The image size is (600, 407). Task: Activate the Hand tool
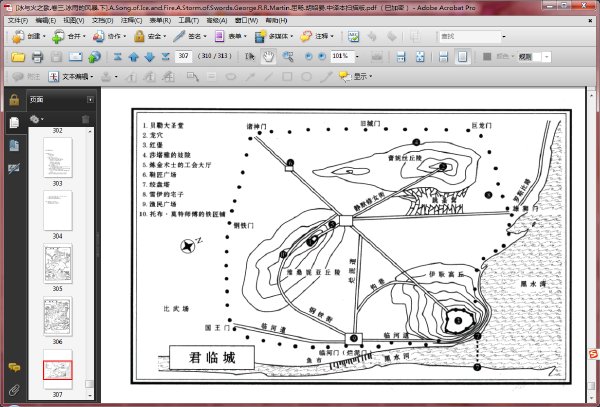pos(268,57)
